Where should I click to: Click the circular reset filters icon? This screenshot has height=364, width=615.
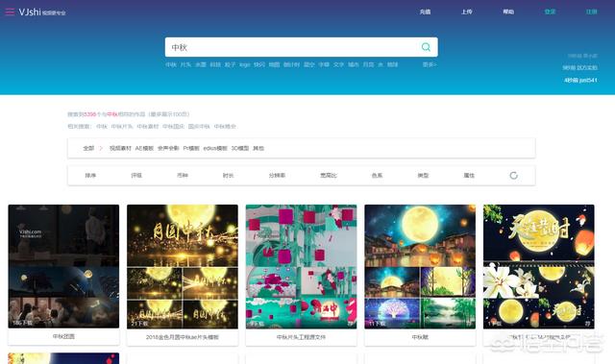513,175
